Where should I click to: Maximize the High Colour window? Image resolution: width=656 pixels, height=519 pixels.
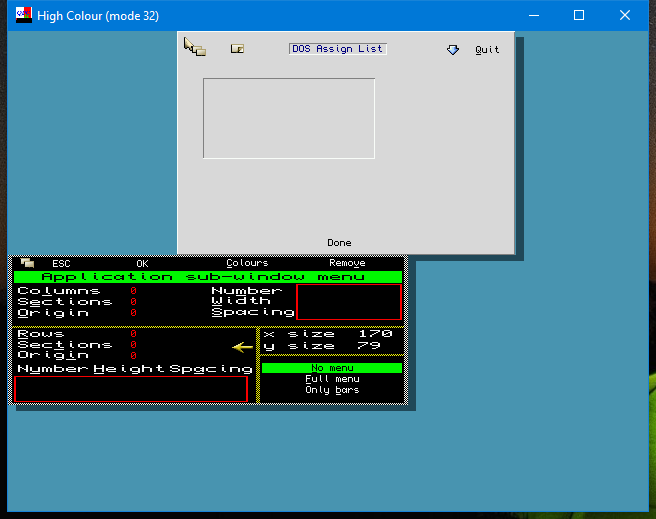click(x=579, y=15)
